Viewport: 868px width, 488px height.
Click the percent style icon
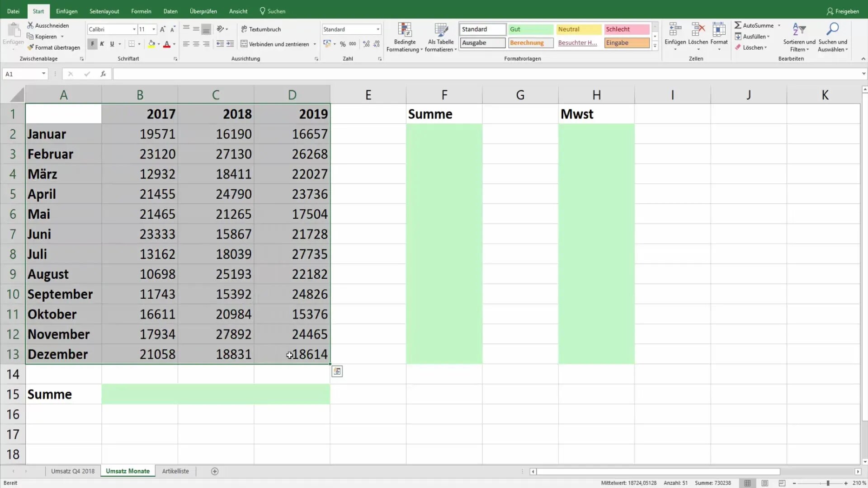(x=343, y=44)
